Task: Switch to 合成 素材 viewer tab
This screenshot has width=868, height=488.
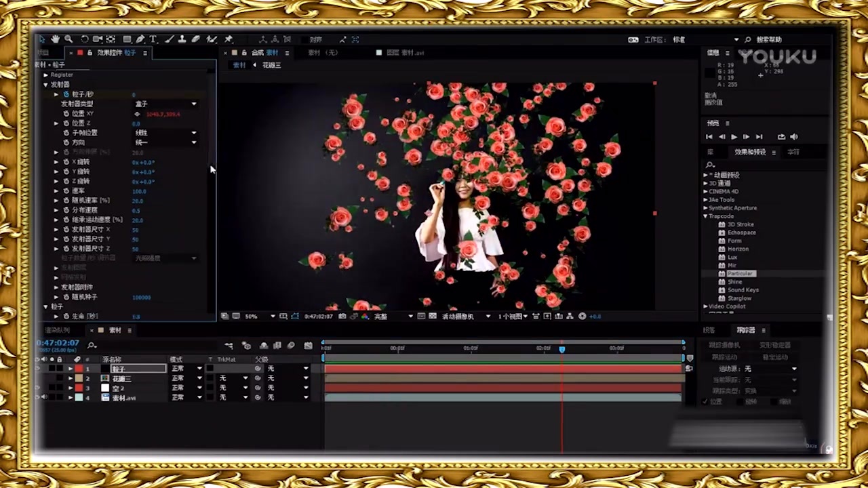Action: [264, 53]
